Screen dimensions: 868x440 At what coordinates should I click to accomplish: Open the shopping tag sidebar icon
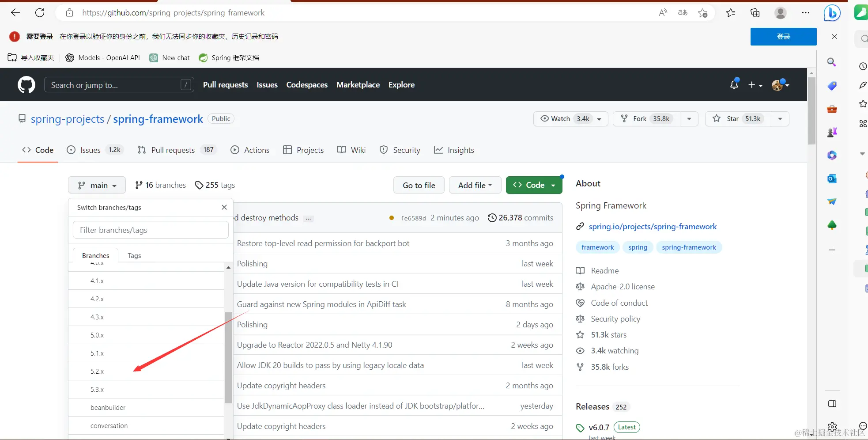pos(832,86)
